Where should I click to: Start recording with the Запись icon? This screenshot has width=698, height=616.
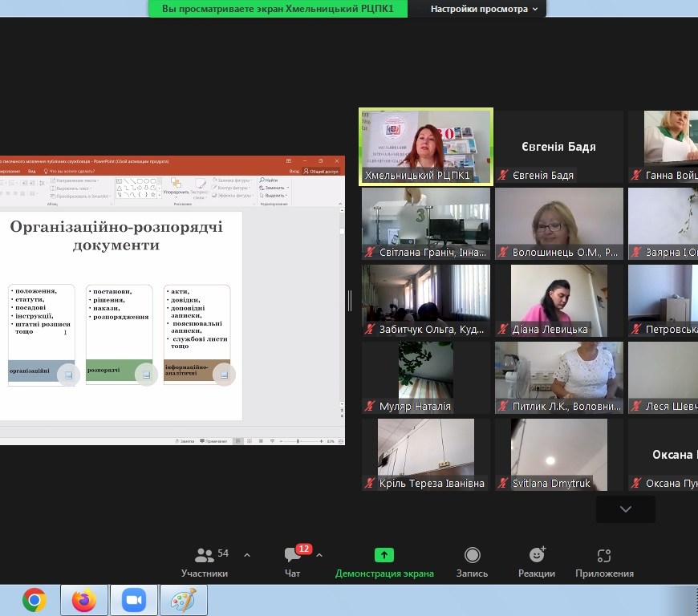point(473,555)
